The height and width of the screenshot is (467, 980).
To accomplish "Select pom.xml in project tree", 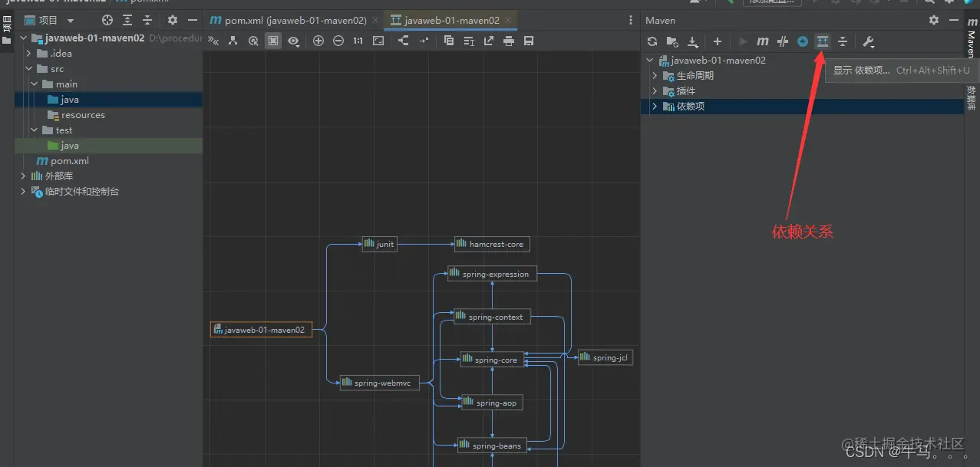I will 69,161.
